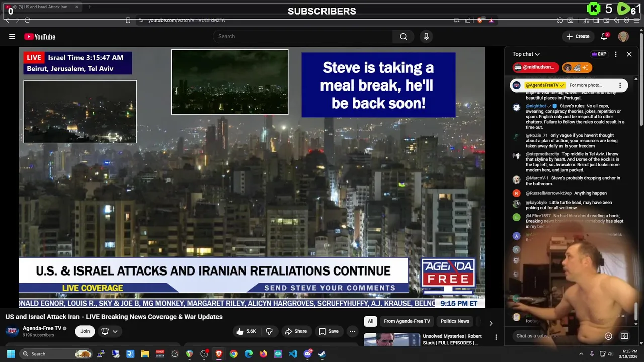Open the browser sidebar panel icon

coord(596,20)
